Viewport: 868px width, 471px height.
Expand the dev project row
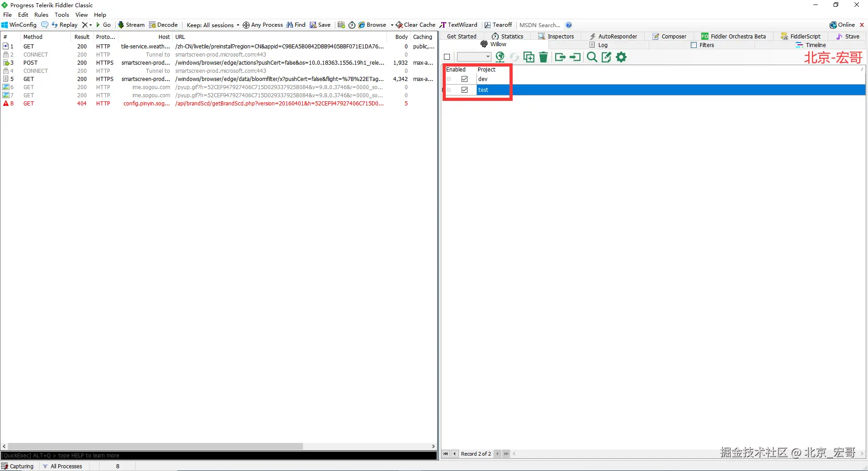pos(449,79)
